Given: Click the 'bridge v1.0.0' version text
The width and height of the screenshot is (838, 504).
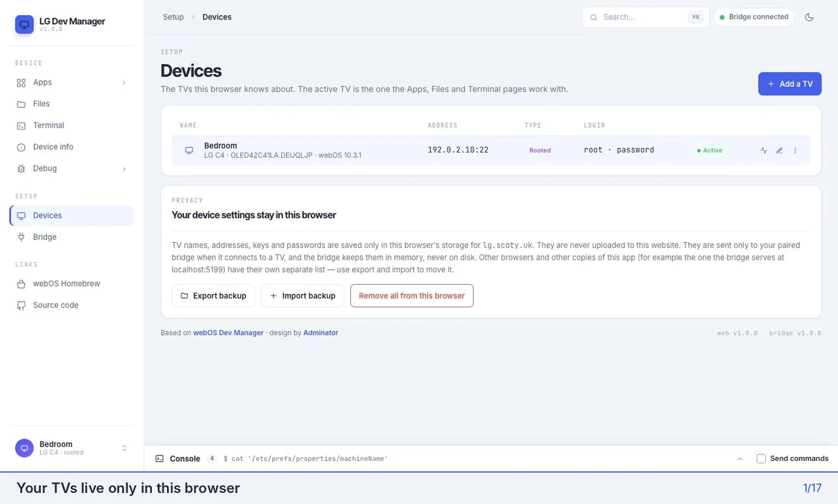Looking at the screenshot, I should coord(795,333).
